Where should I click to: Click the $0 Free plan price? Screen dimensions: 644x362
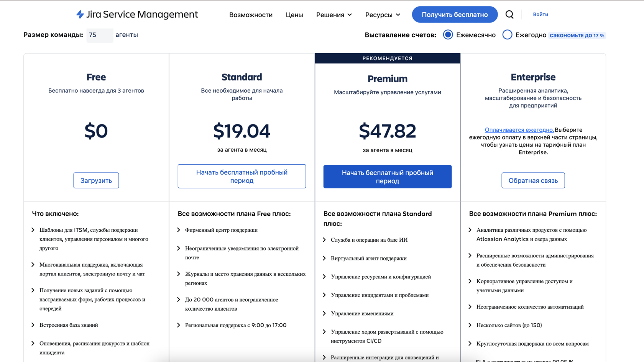(96, 131)
